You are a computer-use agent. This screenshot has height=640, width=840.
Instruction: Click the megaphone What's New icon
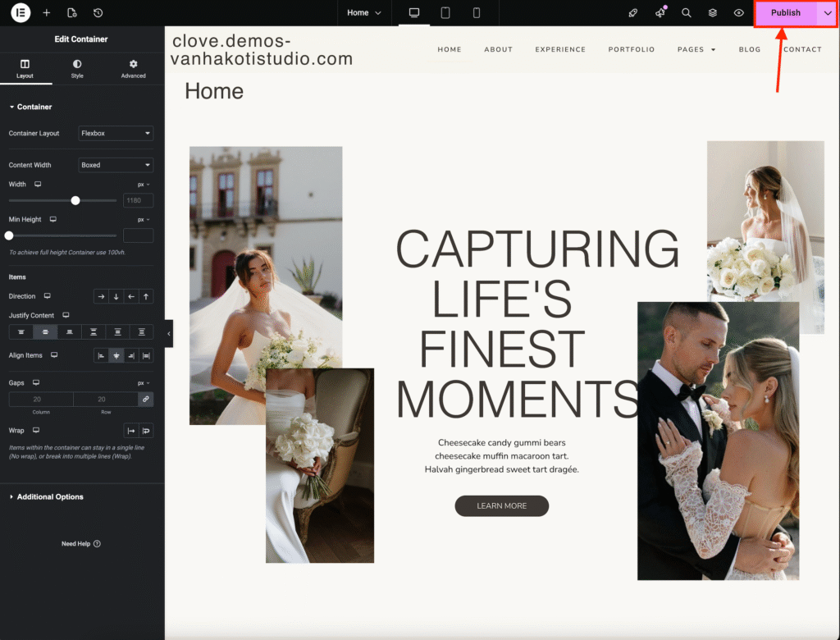660,12
